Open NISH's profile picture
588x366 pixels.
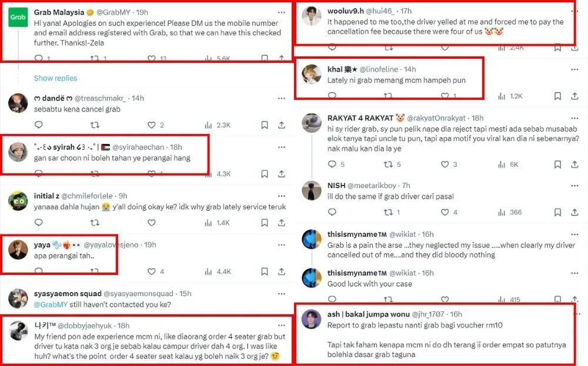tap(312, 190)
